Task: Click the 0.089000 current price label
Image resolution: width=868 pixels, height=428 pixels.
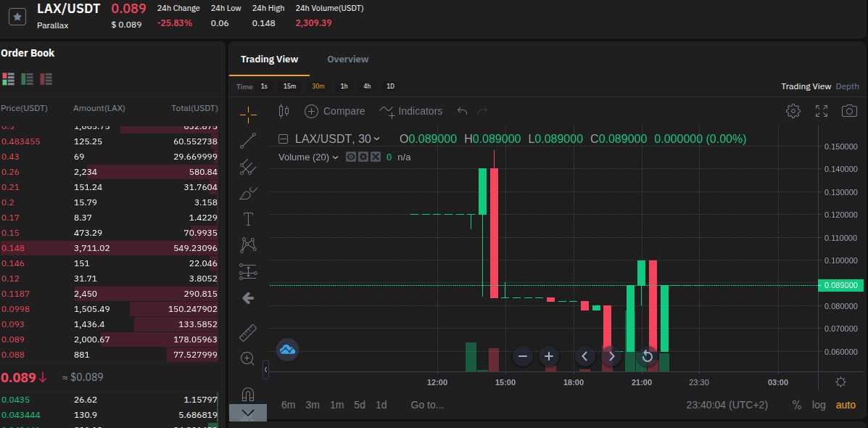Action: click(x=841, y=285)
